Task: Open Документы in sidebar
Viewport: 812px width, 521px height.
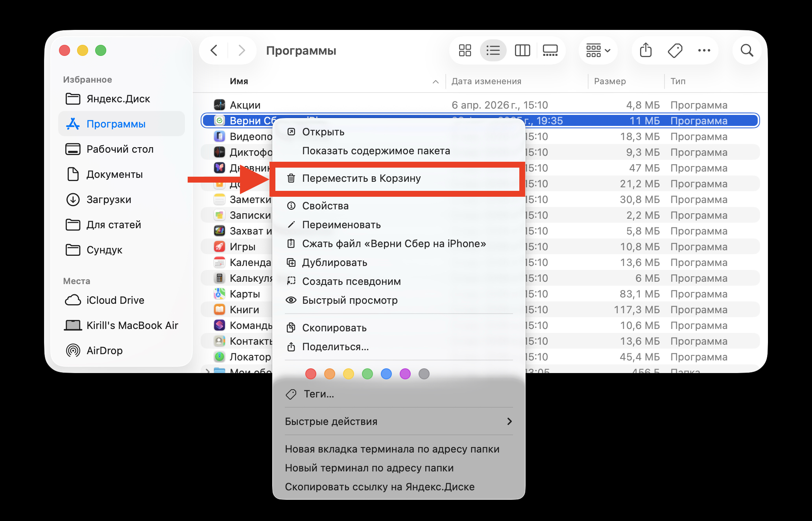Action: [x=122, y=174]
